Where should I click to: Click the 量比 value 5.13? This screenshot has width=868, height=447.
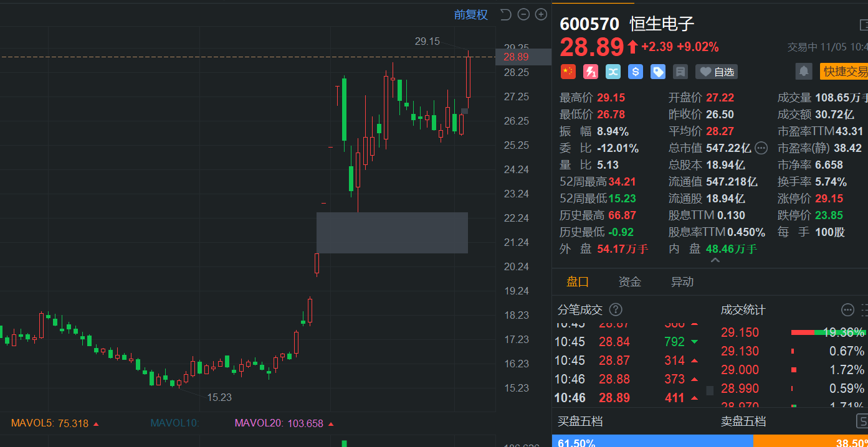pyautogui.click(x=608, y=165)
